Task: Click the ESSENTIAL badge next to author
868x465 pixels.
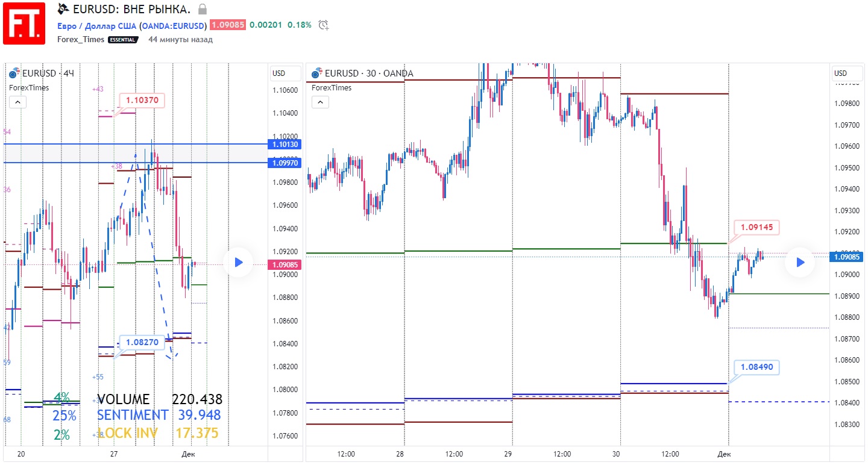Action: pos(123,40)
